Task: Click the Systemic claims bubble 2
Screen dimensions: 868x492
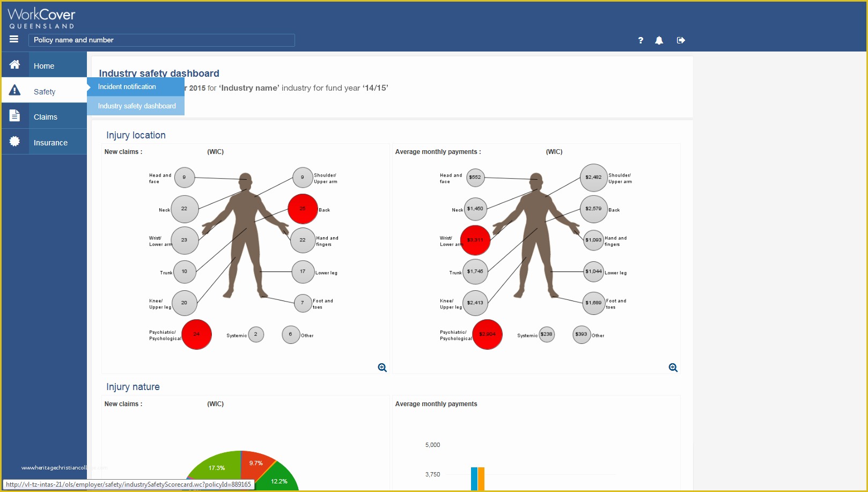Action: click(x=256, y=334)
